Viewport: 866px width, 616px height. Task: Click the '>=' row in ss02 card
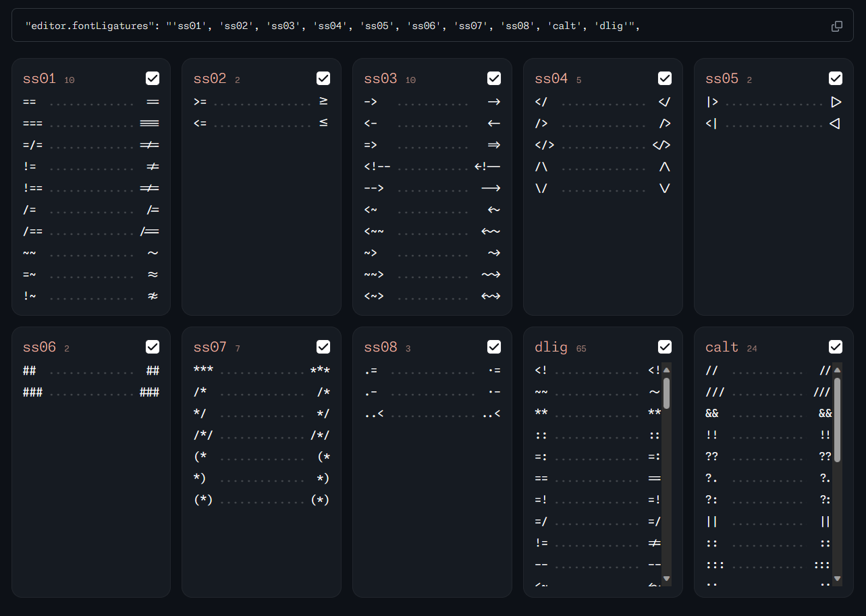click(262, 102)
